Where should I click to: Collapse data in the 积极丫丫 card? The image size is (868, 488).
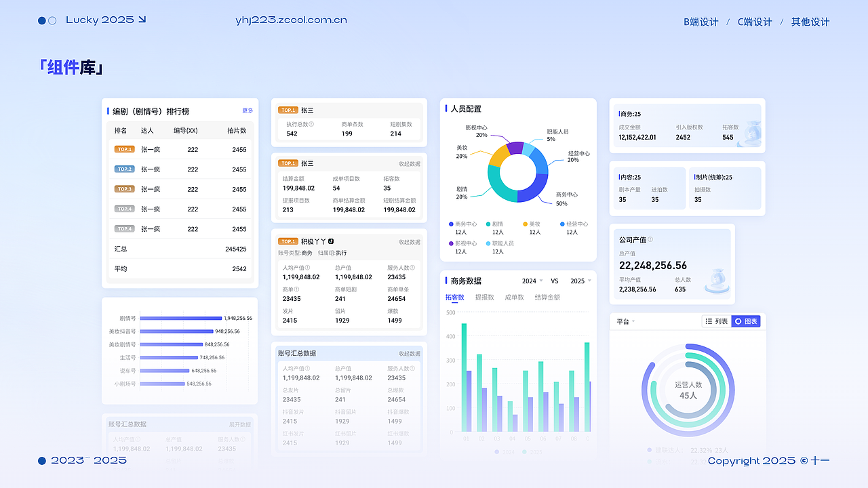pyautogui.click(x=410, y=242)
